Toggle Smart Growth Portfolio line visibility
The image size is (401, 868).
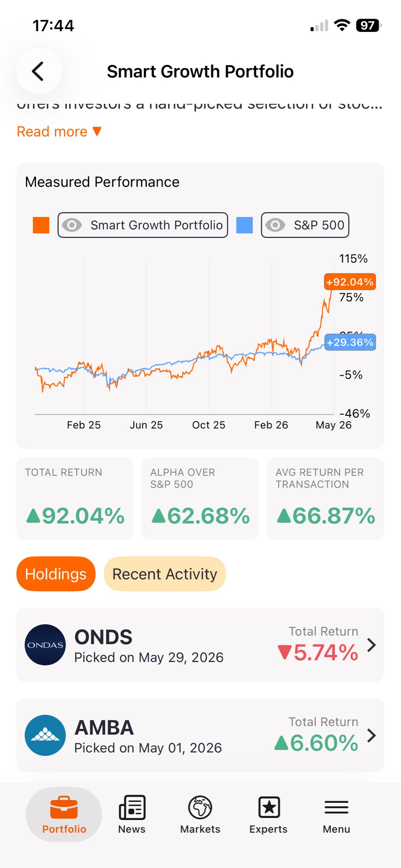click(x=143, y=225)
